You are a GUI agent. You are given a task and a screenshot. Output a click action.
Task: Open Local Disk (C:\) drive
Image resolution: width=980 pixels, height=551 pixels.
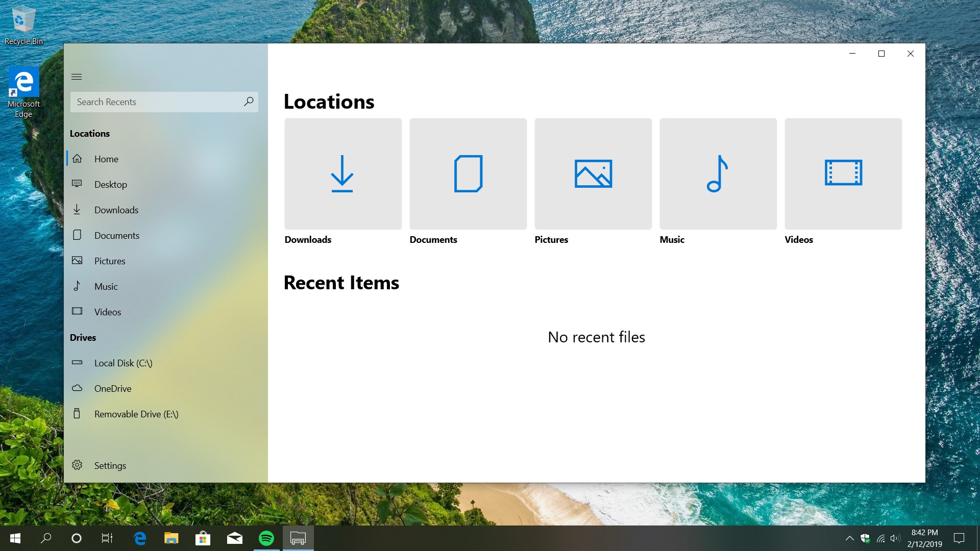[123, 363]
